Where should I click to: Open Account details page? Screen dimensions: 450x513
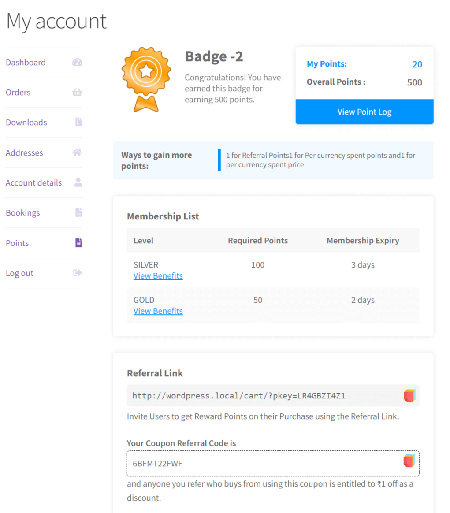point(34,183)
